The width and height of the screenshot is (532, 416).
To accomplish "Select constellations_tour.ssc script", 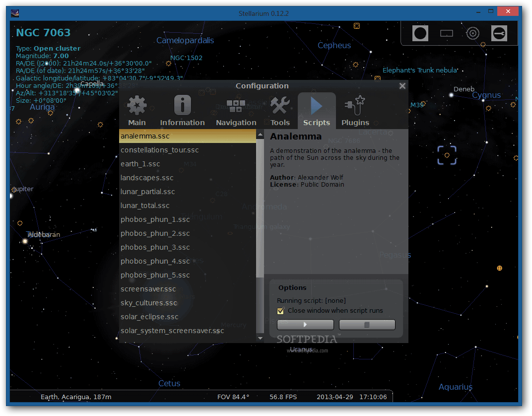I will click(x=188, y=150).
